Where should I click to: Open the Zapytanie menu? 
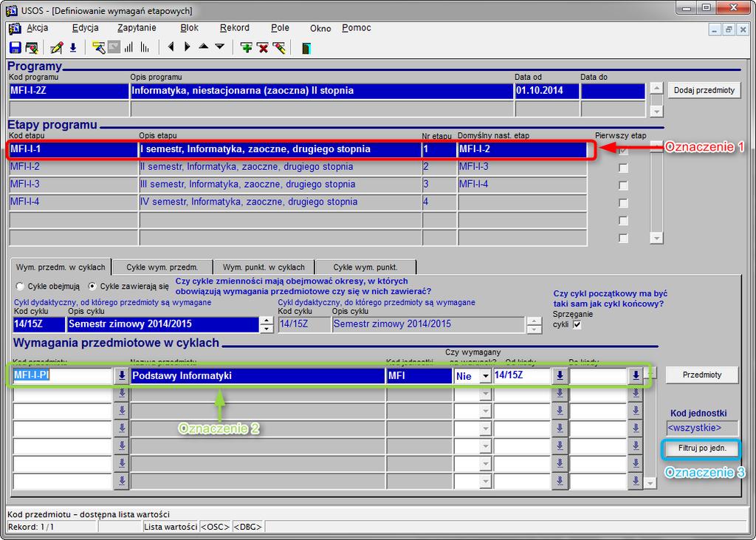[x=137, y=28]
